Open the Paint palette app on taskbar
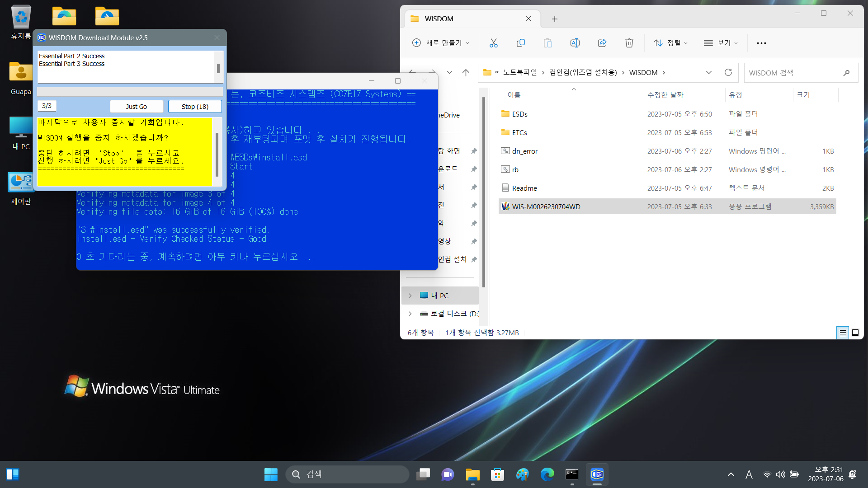The width and height of the screenshot is (868, 488). 522,474
